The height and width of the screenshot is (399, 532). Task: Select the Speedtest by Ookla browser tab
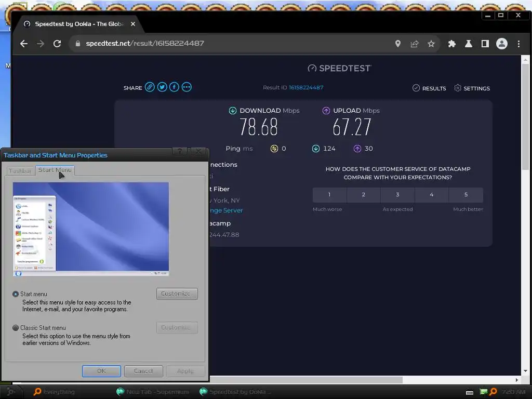pos(79,24)
